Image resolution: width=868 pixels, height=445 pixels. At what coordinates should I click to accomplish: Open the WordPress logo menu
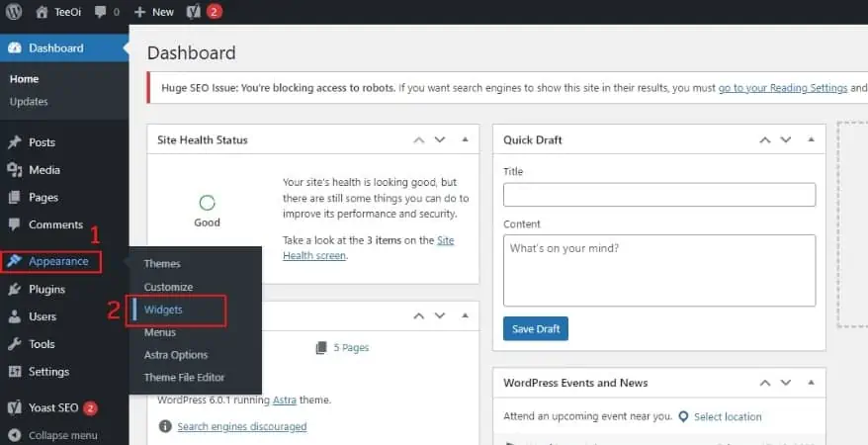tap(13, 12)
